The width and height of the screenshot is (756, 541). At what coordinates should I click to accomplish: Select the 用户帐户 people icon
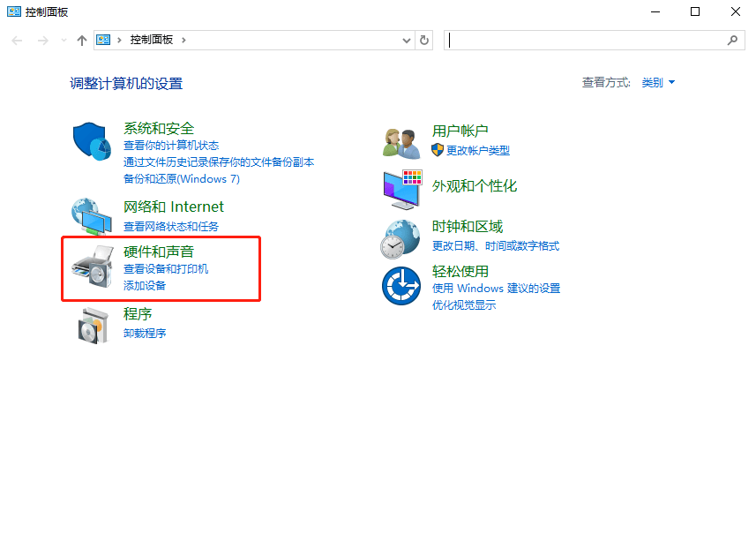(x=401, y=140)
